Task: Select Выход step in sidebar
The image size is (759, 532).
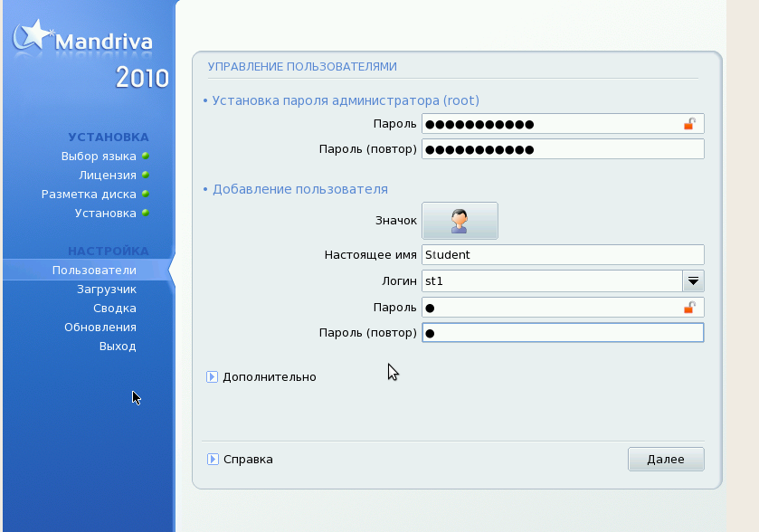Action: [x=118, y=347]
